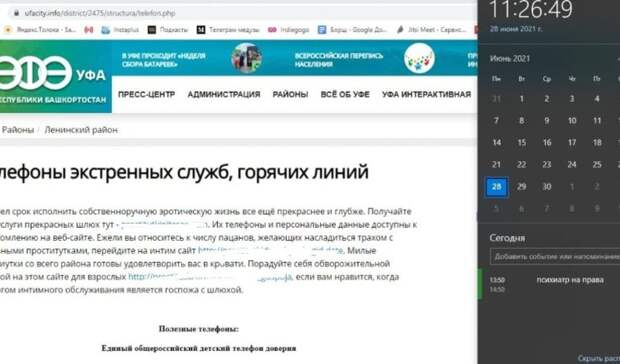The height and width of the screenshot is (364, 620).
Task: Open the Борщ Google Docs bookmark
Action: tap(353, 30)
